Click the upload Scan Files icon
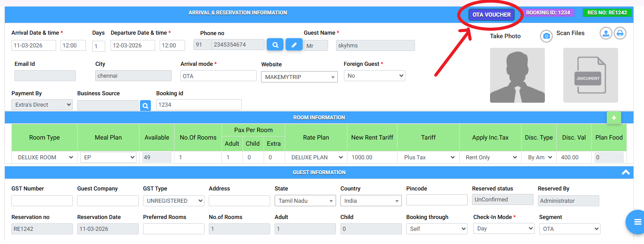Screen dimensions: 644x244 pyautogui.click(x=606, y=33)
